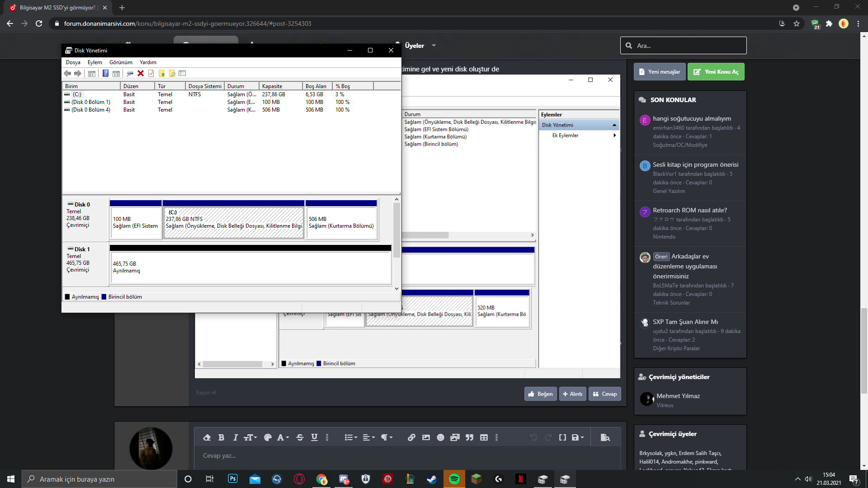Open font family dropdown in editor
This screenshot has height=488, width=868.
point(283,437)
